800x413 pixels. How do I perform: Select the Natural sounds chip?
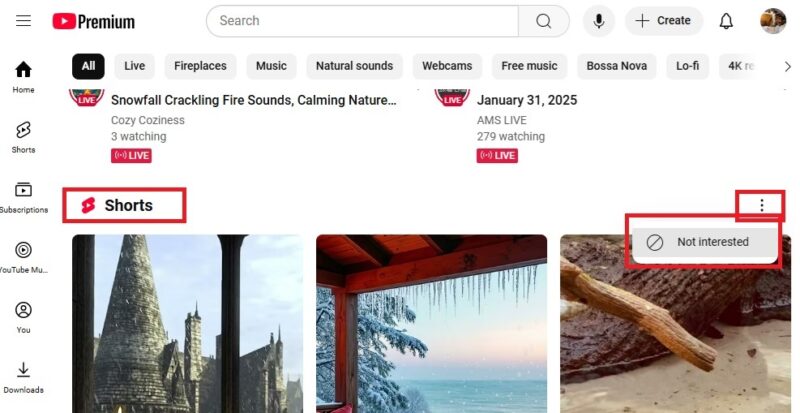[354, 66]
